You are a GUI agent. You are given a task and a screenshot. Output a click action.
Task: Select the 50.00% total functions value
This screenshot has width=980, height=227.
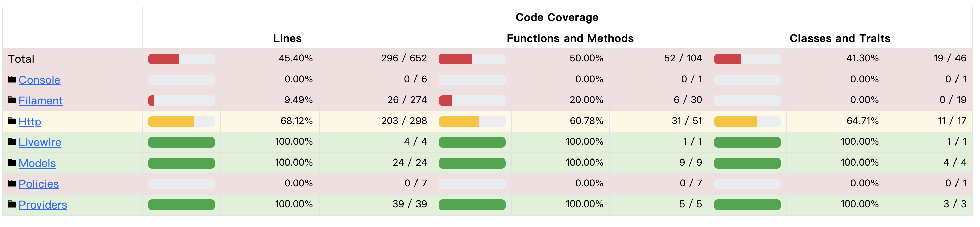tap(586, 58)
